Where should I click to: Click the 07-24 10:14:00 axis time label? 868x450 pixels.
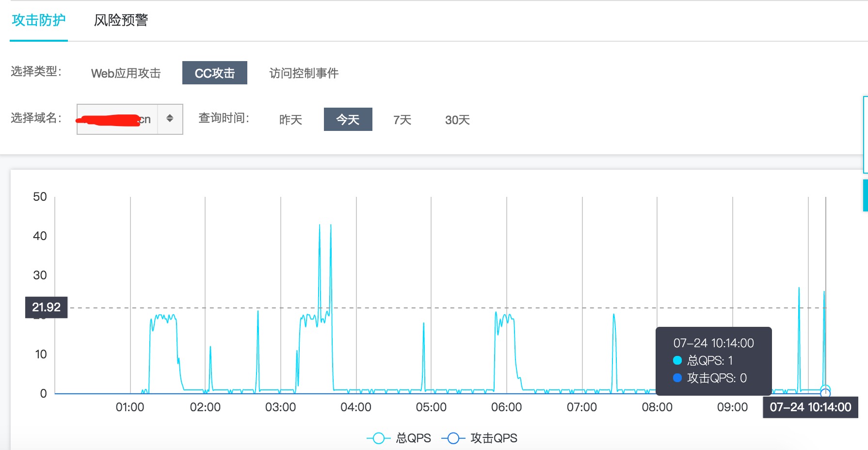pyautogui.click(x=810, y=407)
